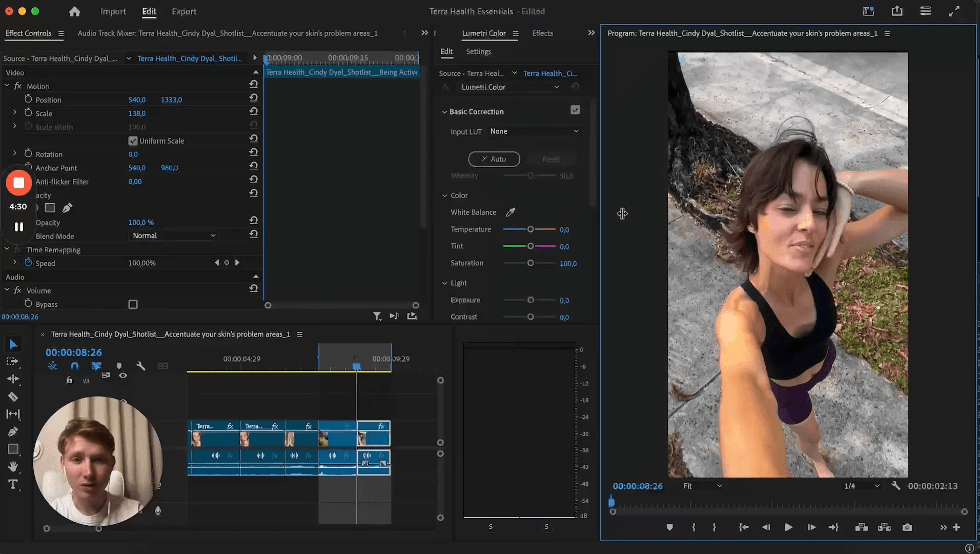Disable the Basic Correction checkbox
The height and width of the screenshot is (554, 980).
tap(575, 110)
